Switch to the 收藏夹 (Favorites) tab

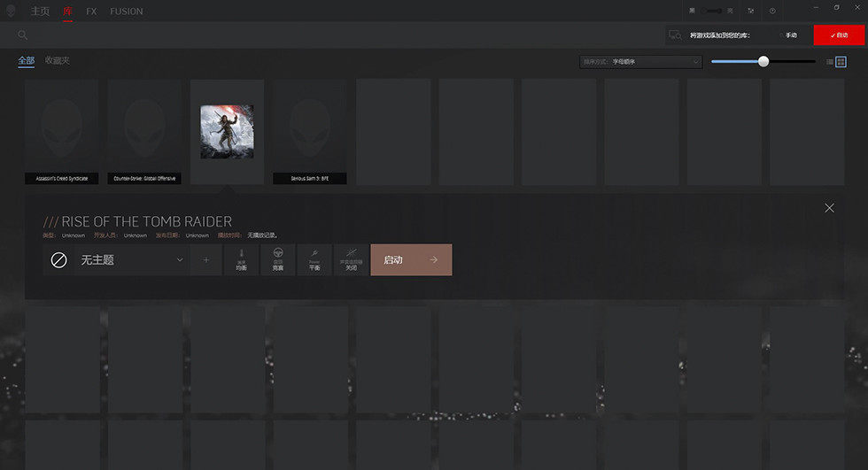tap(58, 60)
